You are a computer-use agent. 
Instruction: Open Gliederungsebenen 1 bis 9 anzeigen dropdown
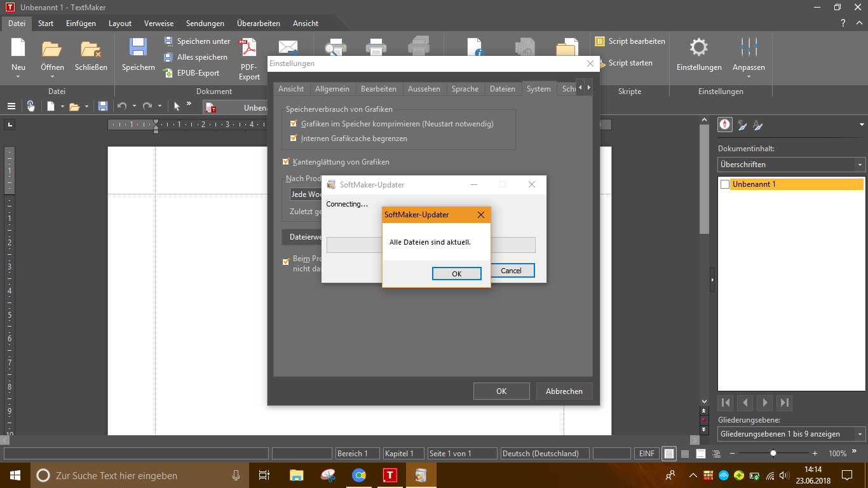pyautogui.click(x=792, y=434)
